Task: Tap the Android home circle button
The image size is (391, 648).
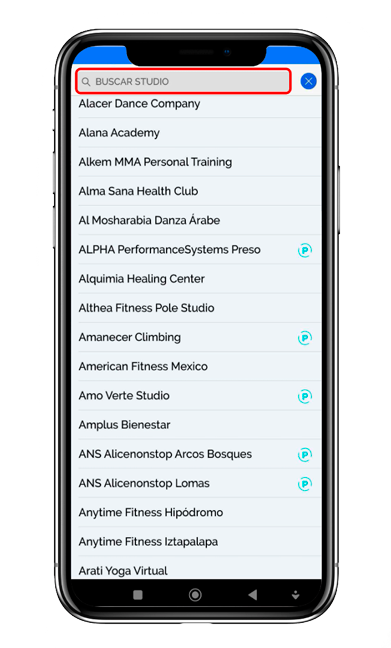Action: (195, 595)
